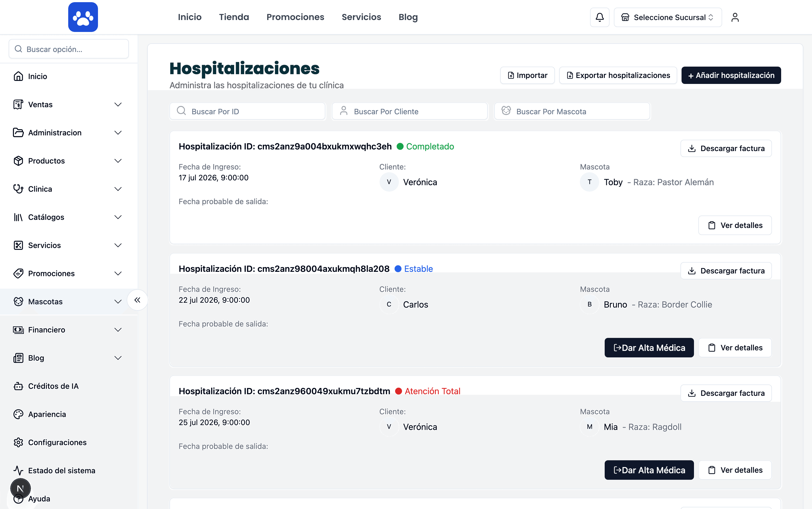Open the Seleccione Sucursal dropdown
812x509 pixels.
pos(668,18)
